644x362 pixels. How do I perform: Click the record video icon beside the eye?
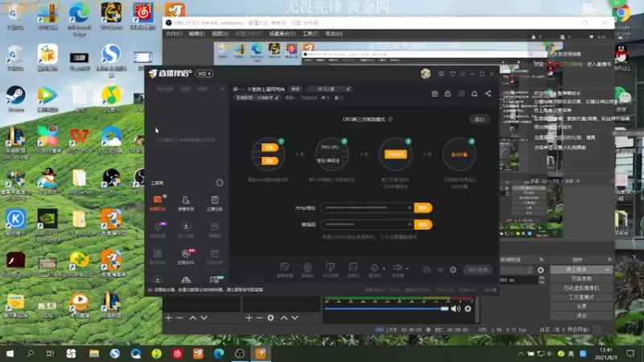[x=427, y=269]
